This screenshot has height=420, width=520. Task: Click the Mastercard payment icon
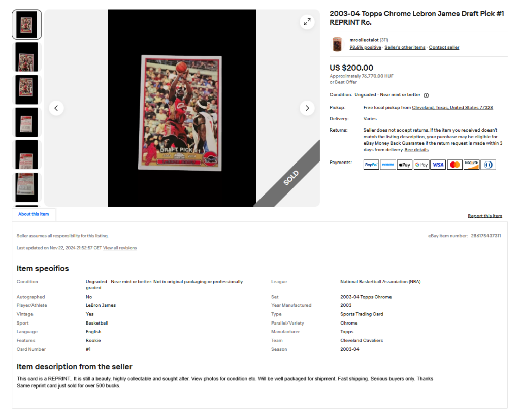click(454, 165)
